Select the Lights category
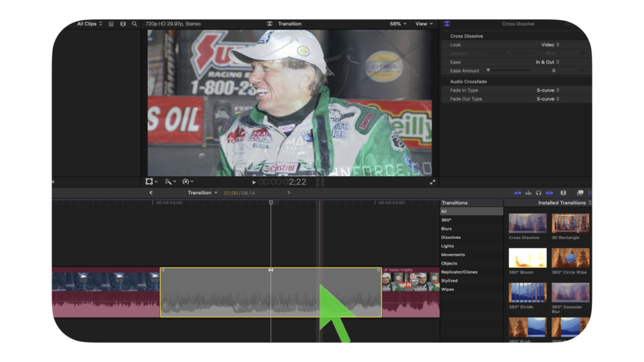Viewport: 644px width, 362px height. (472, 246)
